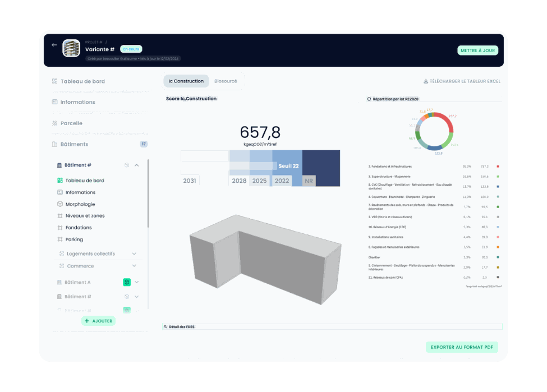Click the back arrow in header
The height and width of the screenshot is (392, 547).
[x=54, y=45]
